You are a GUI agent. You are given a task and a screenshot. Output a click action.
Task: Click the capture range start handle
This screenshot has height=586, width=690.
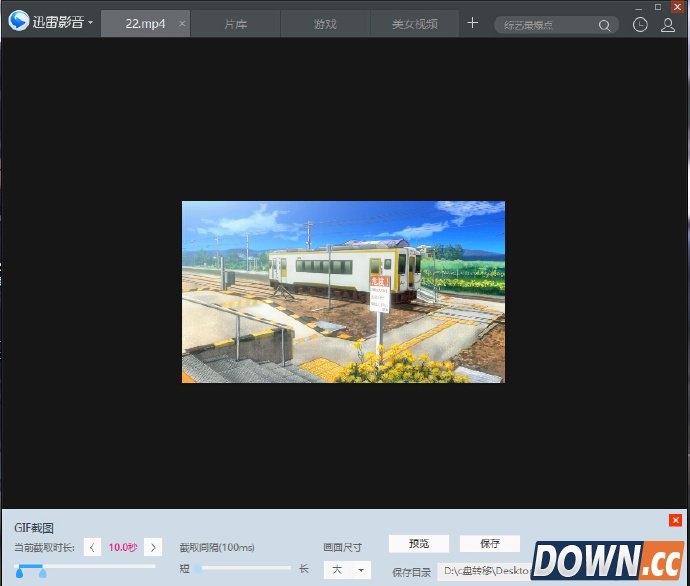19,572
